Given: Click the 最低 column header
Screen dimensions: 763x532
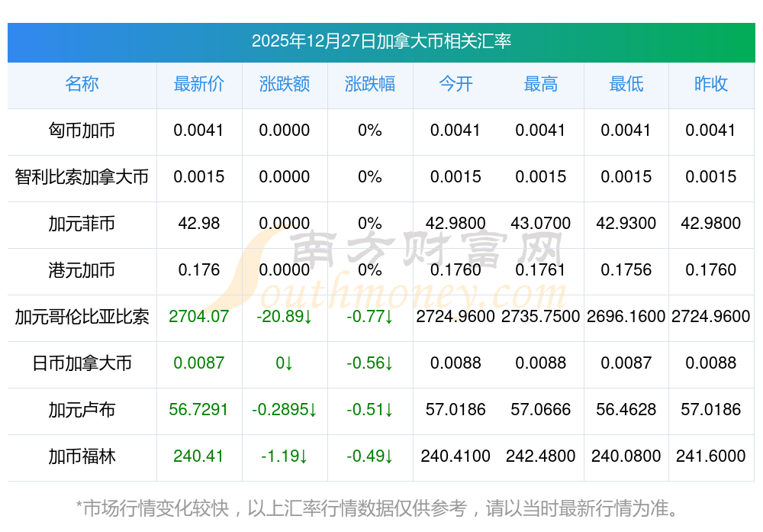Looking at the screenshot, I should click(626, 84).
